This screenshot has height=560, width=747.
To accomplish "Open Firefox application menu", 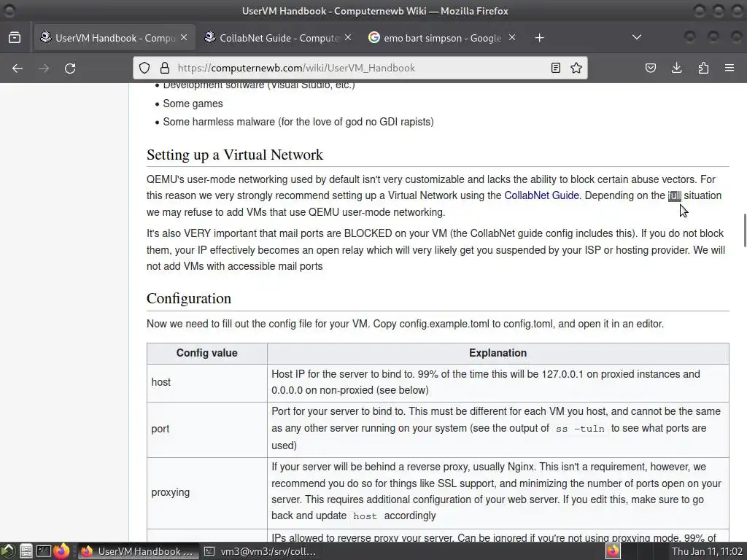I will (729, 68).
